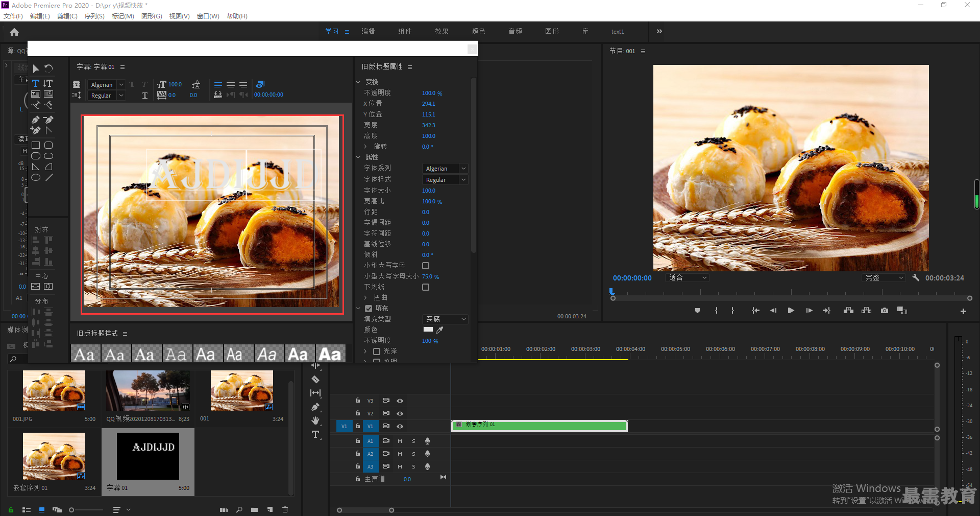Select the Line tool
The width and height of the screenshot is (980, 516).
coord(48,177)
